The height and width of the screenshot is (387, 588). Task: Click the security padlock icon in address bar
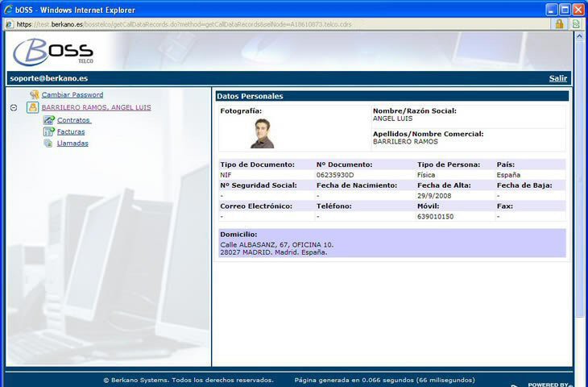tap(559, 24)
